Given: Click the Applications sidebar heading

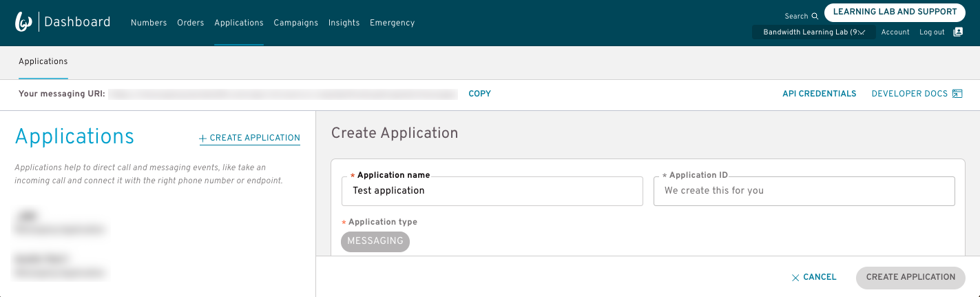Looking at the screenshot, I should pos(74,136).
